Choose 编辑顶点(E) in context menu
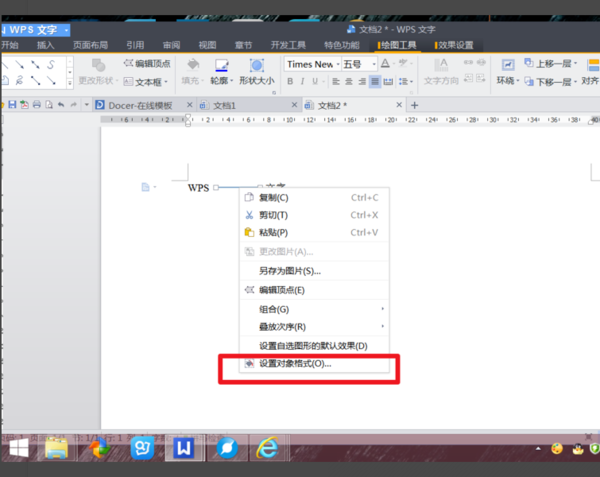This screenshot has width=600, height=477. pos(315,290)
